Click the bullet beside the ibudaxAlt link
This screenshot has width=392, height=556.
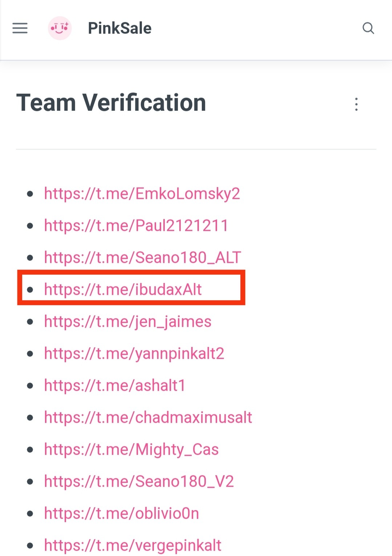click(x=30, y=290)
